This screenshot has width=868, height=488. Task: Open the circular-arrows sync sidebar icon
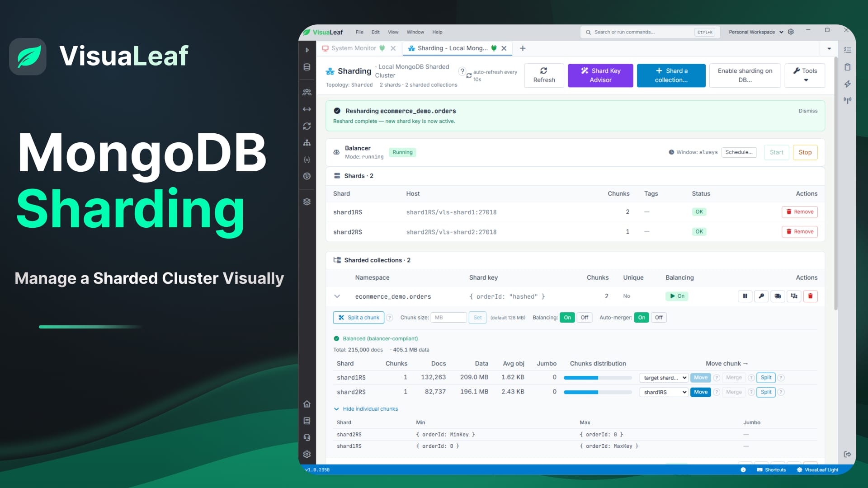[307, 126]
